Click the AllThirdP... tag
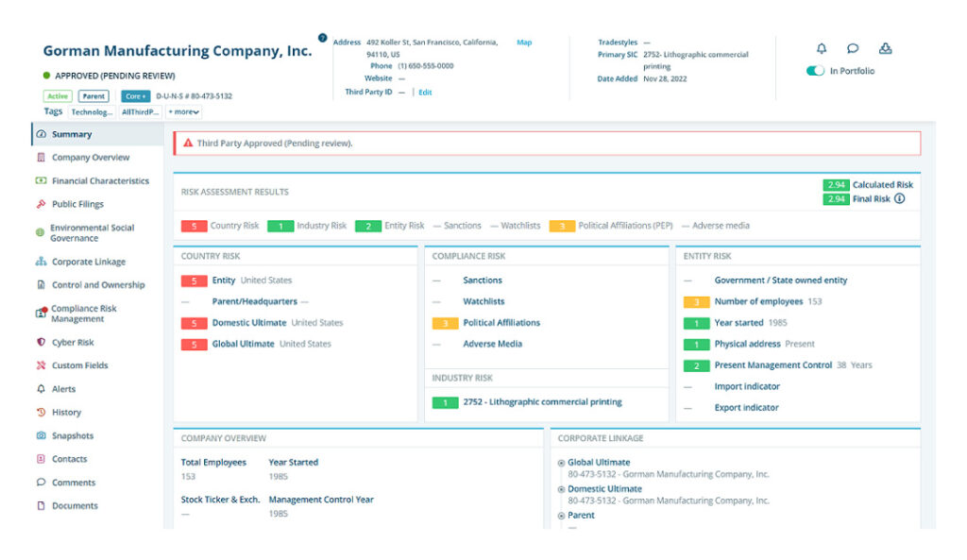This screenshot has width=967, height=560. coord(140,112)
